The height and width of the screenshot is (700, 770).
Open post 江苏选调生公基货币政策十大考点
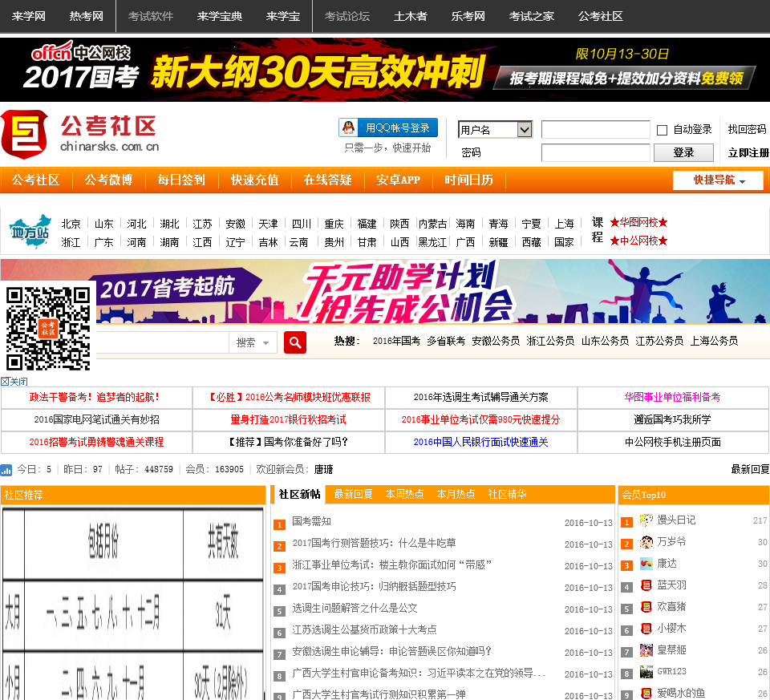coord(364,629)
